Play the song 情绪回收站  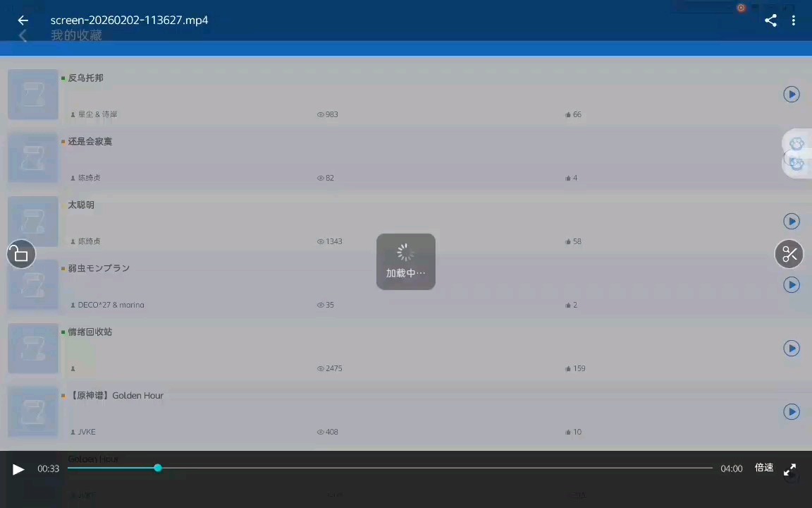[792, 349]
